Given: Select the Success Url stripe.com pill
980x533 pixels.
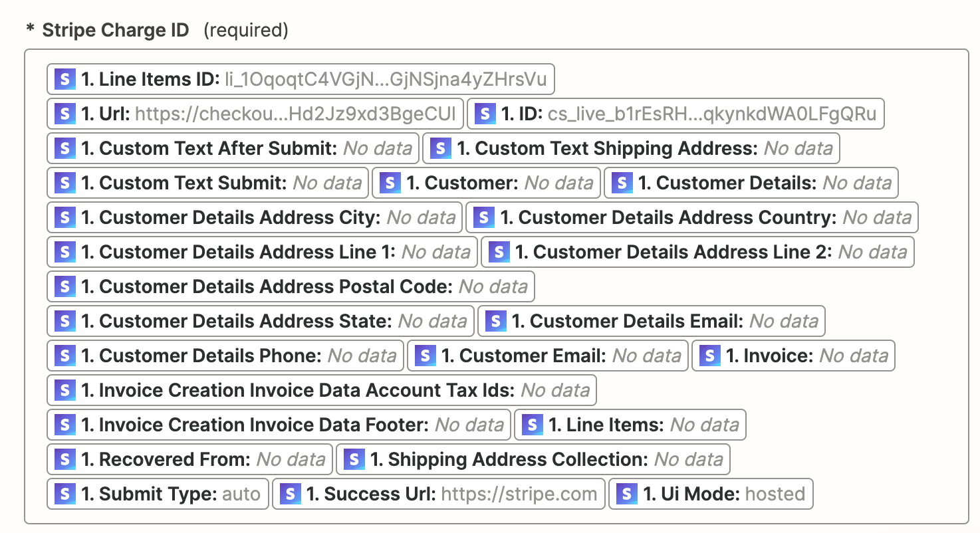Looking at the screenshot, I should point(439,494).
